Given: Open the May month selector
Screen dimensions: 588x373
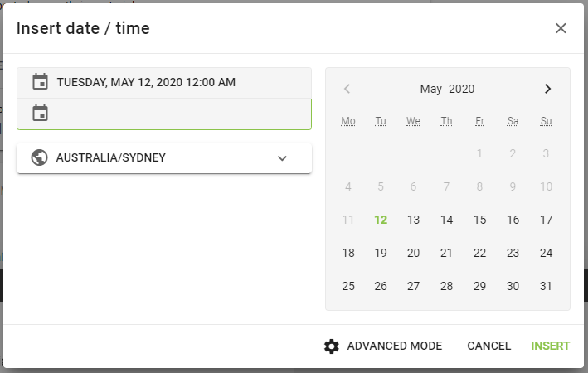Looking at the screenshot, I should 431,89.
